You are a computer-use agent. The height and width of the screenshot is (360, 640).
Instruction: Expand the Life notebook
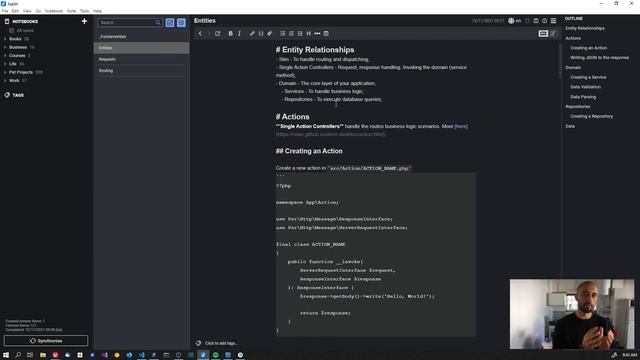point(5,64)
